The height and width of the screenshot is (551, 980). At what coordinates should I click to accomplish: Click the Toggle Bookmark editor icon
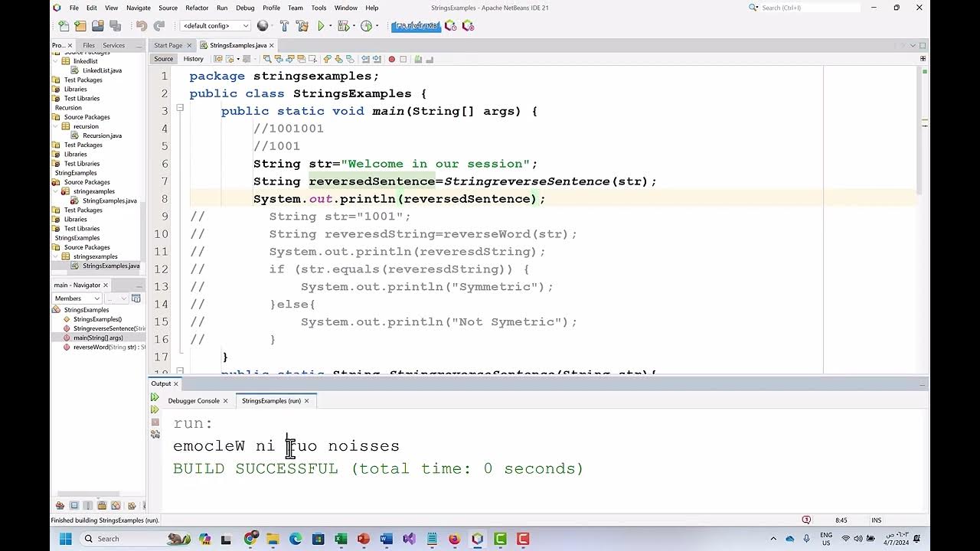tap(351, 59)
